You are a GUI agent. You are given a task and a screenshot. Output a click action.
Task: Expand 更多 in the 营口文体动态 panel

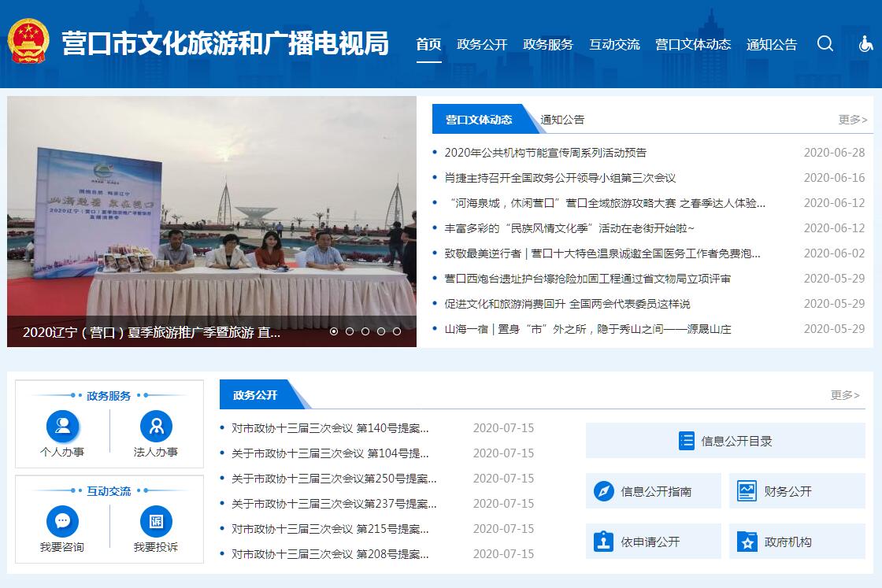coord(852,120)
